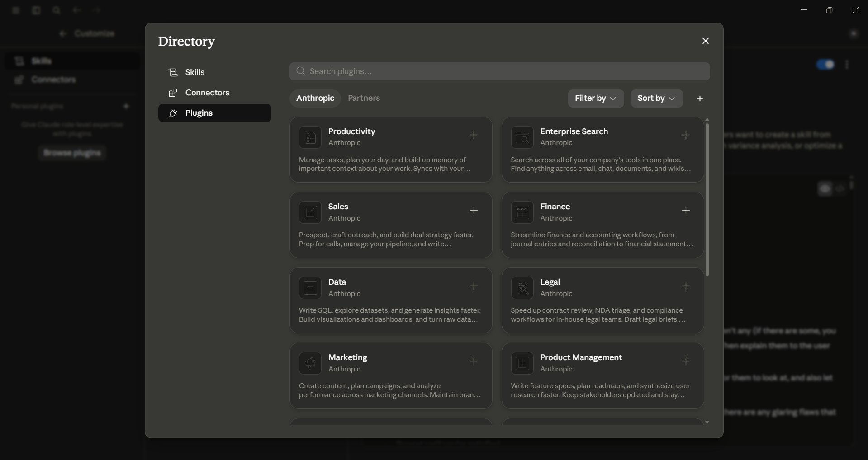Minimize the application window
The width and height of the screenshot is (868, 460).
pos(804,10)
